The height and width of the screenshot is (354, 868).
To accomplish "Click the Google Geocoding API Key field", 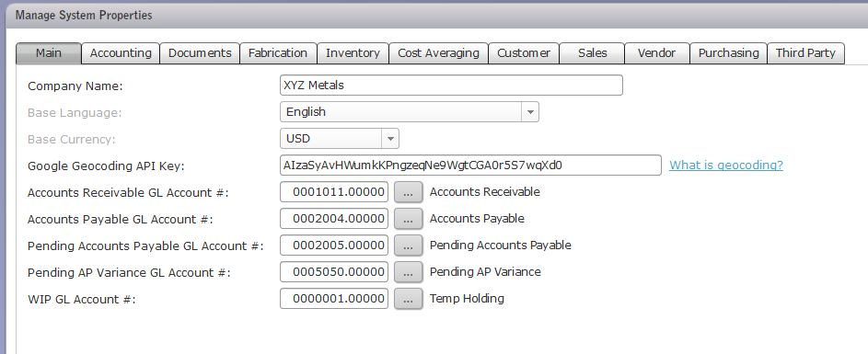I will (x=470, y=165).
